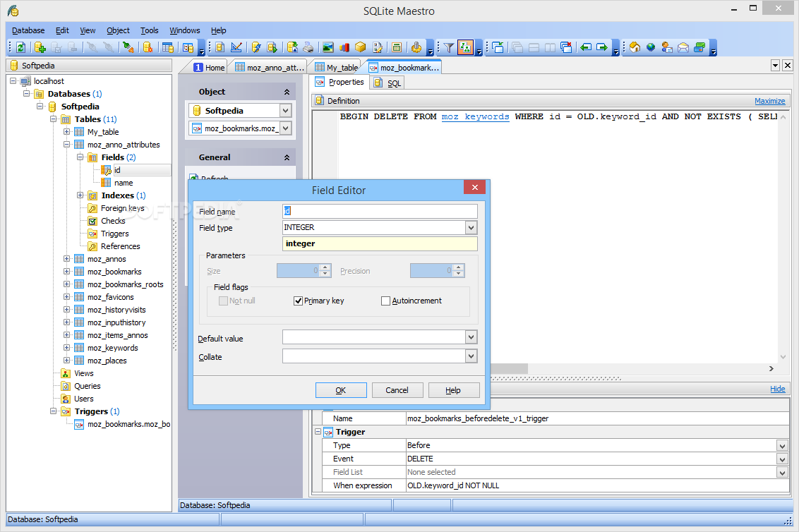Click the envelope mail support icon
Screen dimensions: 799x532
tap(683, 47)
